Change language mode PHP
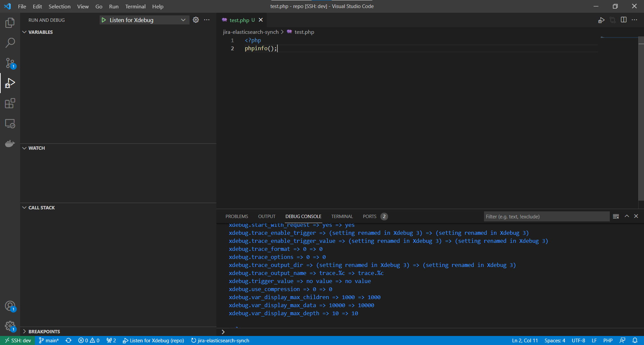Image resolution: width=644 pixels, height=345 pixels. pyautogui.click(x=608, y=341)
